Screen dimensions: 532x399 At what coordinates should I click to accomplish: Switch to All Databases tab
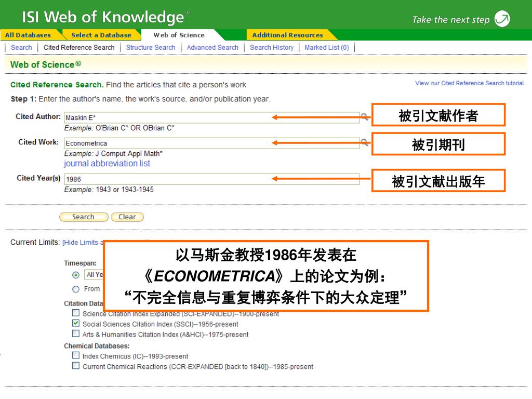(x=28, y=35)
